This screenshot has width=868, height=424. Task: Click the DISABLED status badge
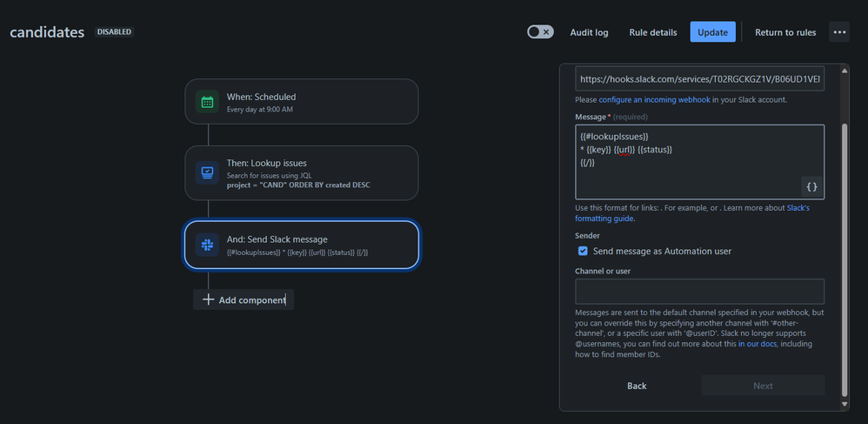115,32
